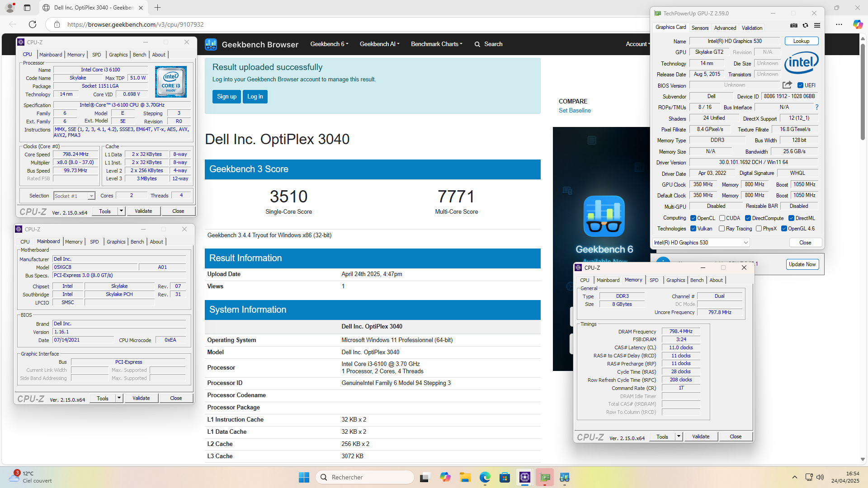Open the GPU selector Intel(R) HD Graphics 530 dropdown
This screenshot has width=868, height=488.
[701, 243]
